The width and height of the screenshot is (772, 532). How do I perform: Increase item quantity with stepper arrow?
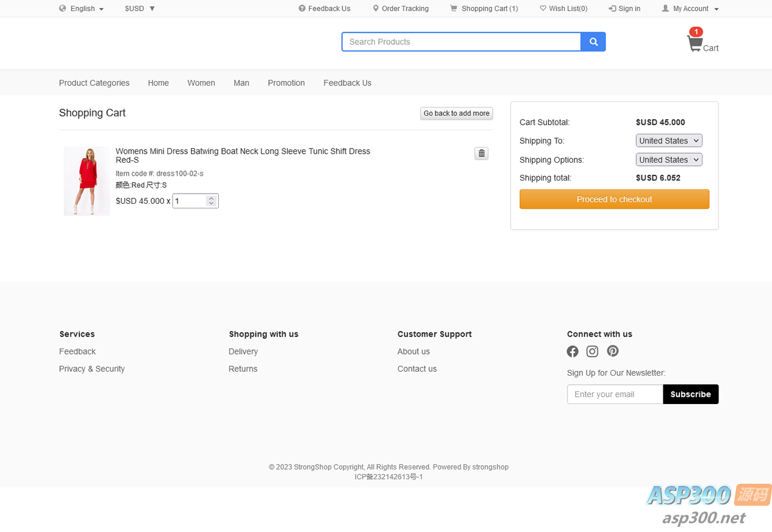[211, 198]
